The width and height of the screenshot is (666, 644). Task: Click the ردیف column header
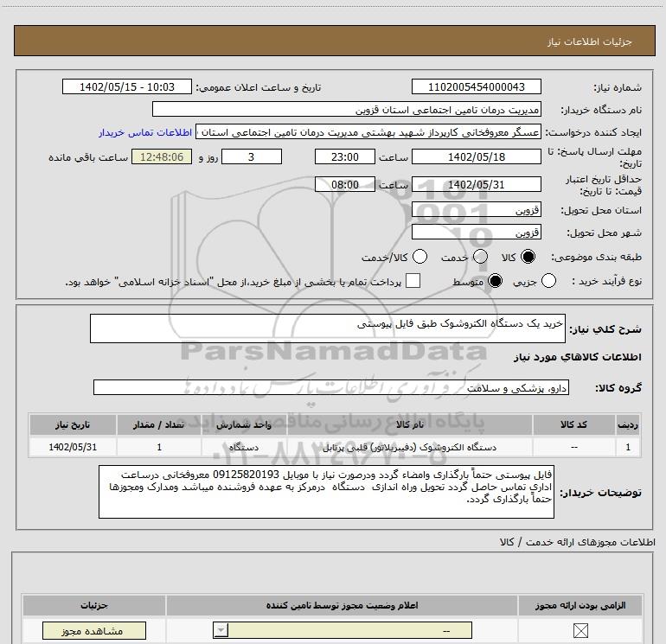pyautogui.click(x=628, y=424)
